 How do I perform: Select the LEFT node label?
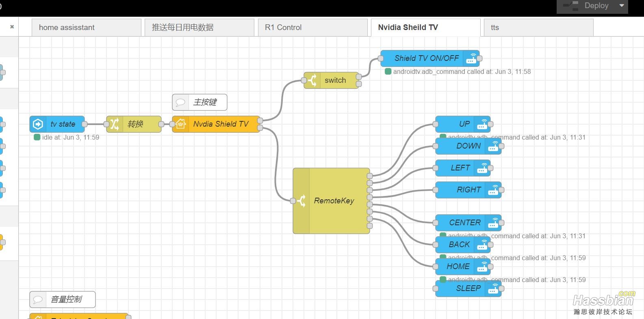tap(460, 168)
